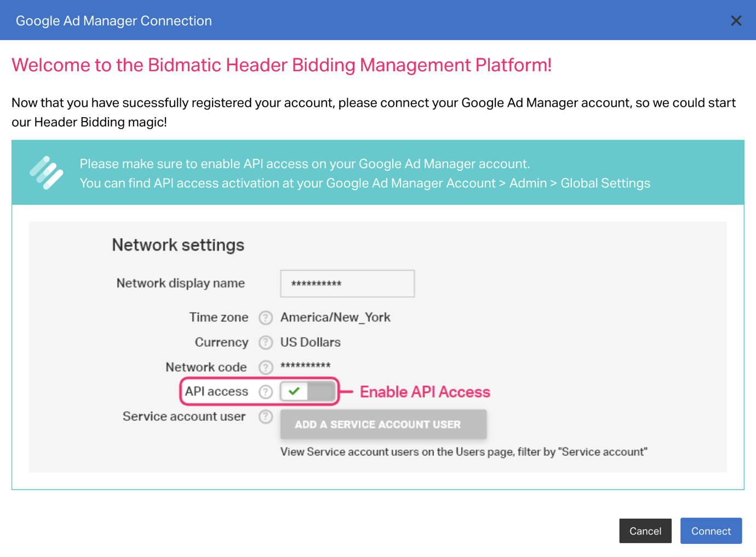The width and height of the screenshot is (756, 557).
Task: Click the Add a Service Account User button
Action: coord(383,424)
